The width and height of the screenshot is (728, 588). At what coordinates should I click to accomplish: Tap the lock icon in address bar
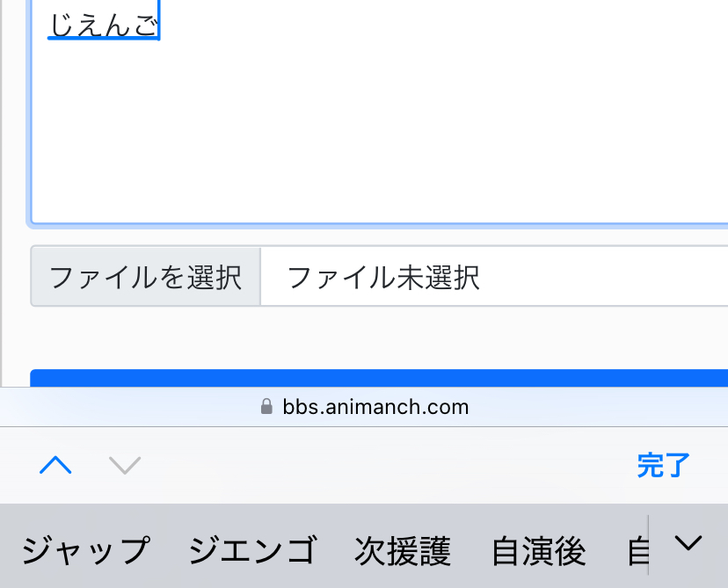(267, 408)
